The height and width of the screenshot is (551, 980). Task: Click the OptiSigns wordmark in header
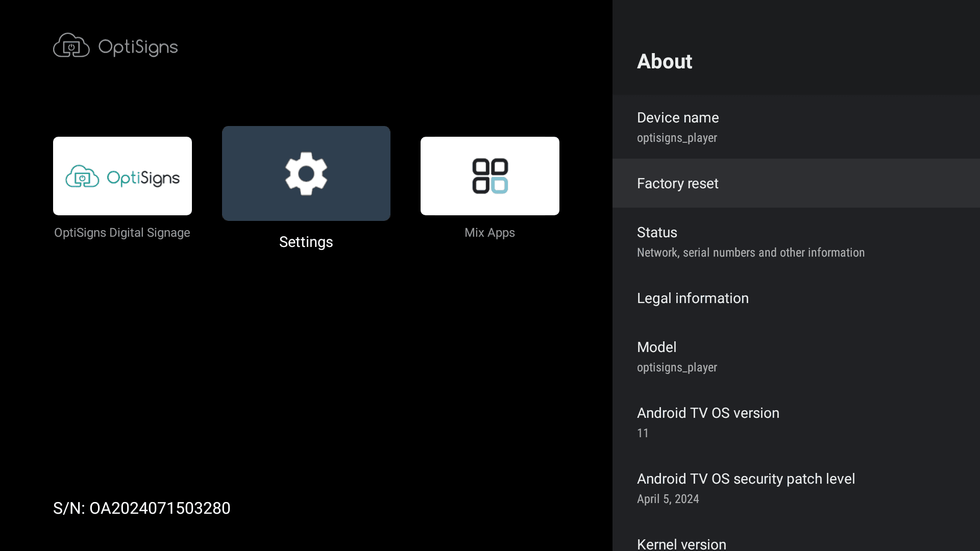[x=138, y=47]
